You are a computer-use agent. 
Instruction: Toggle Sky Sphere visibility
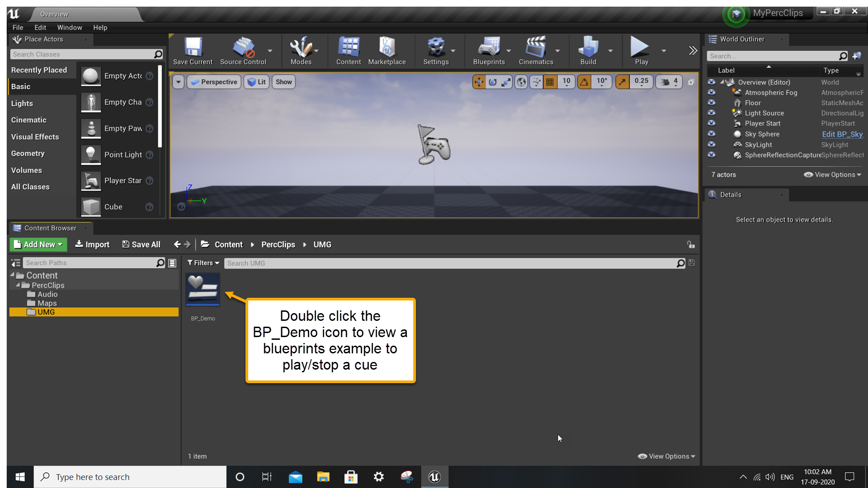(712, 134)
